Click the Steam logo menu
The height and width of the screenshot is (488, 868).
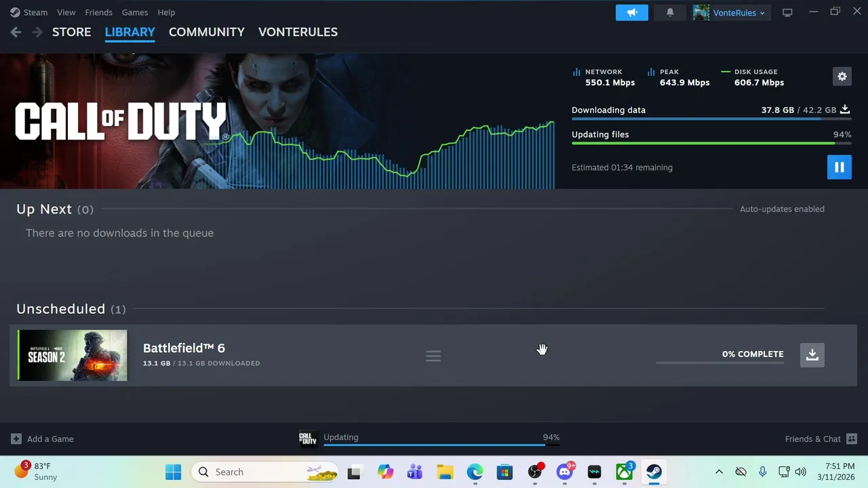pyautogui.click(x=28, y=12)
